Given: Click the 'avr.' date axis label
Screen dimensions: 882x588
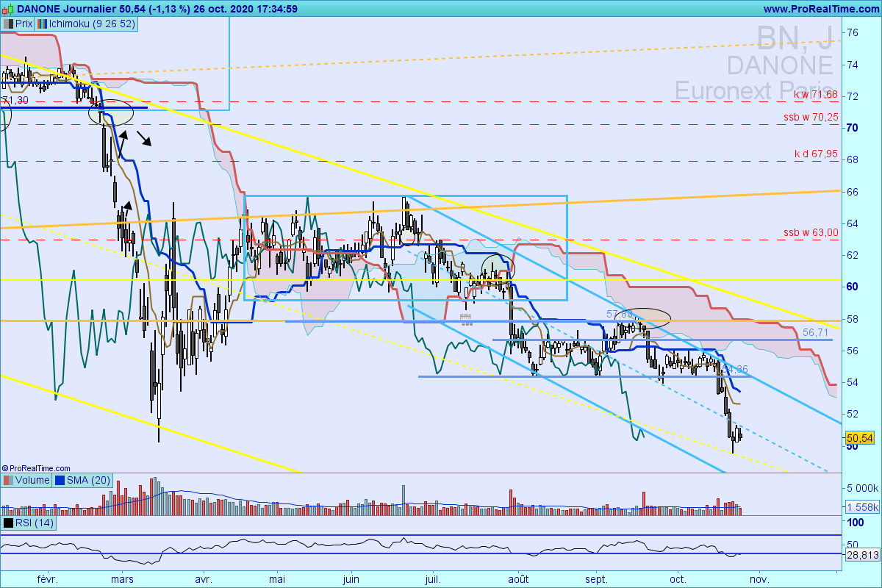Looking at the screenshot, I should coord(204,579).
